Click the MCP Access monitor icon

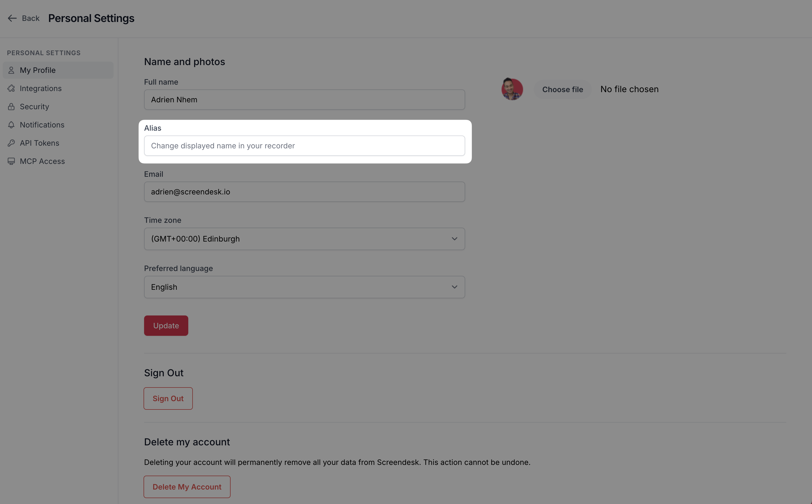coord(11,161)
